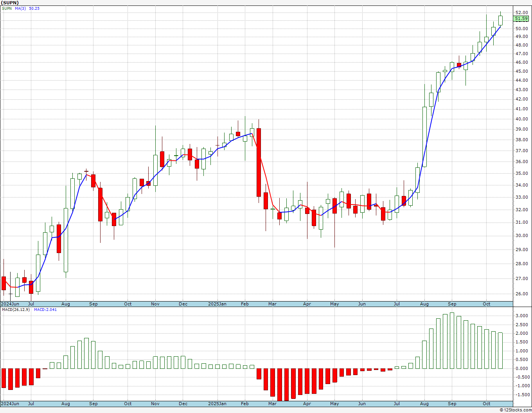
Task: Click the 3.000 MACD axis label
Action: [522, 316]
